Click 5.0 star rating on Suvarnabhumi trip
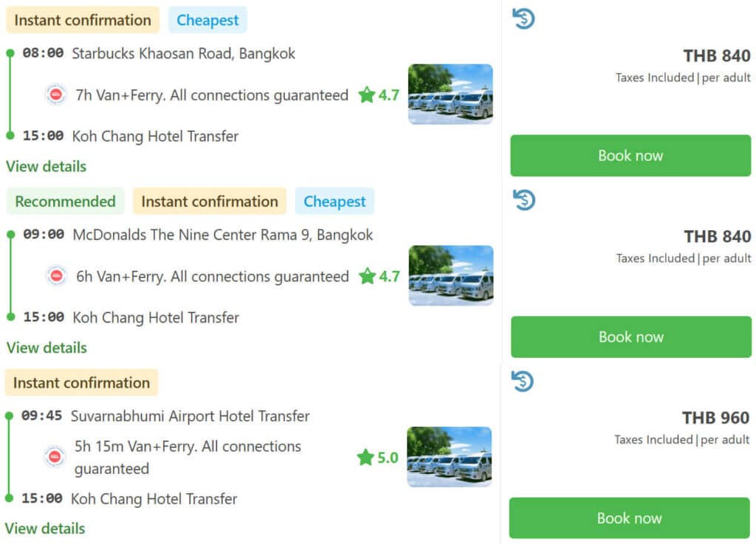 [x=377, y=457]
